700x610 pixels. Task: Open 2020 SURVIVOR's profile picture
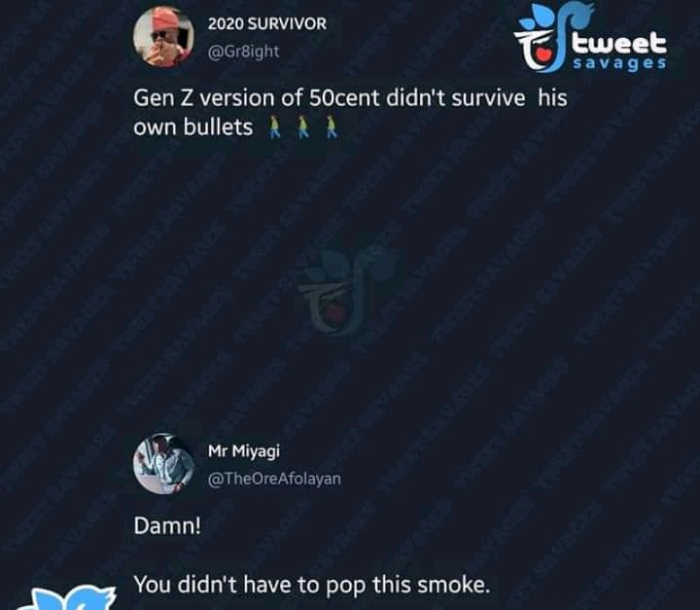click(x=163, y=37)
